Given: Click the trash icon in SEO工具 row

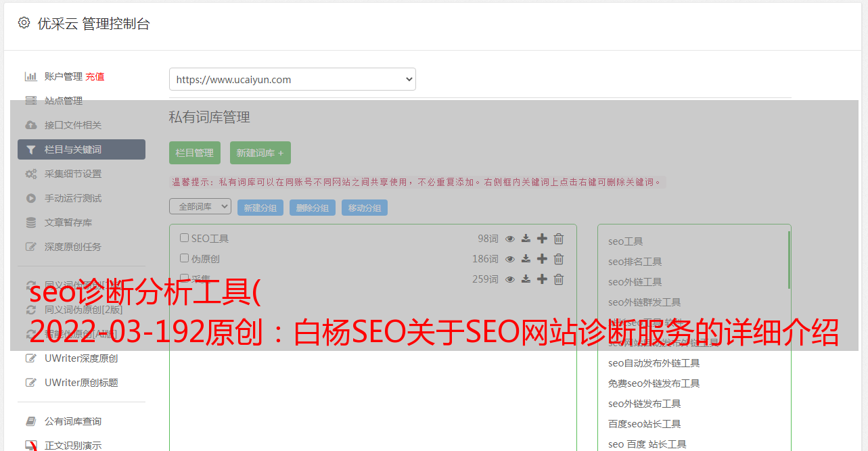Looking at the screenshot, I should (x=559, y=239).
